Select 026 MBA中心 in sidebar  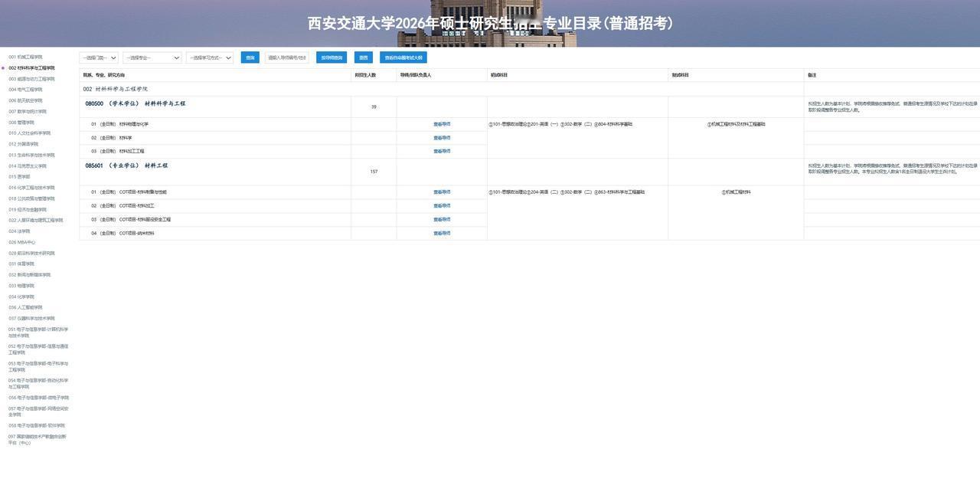coord(22,242)
